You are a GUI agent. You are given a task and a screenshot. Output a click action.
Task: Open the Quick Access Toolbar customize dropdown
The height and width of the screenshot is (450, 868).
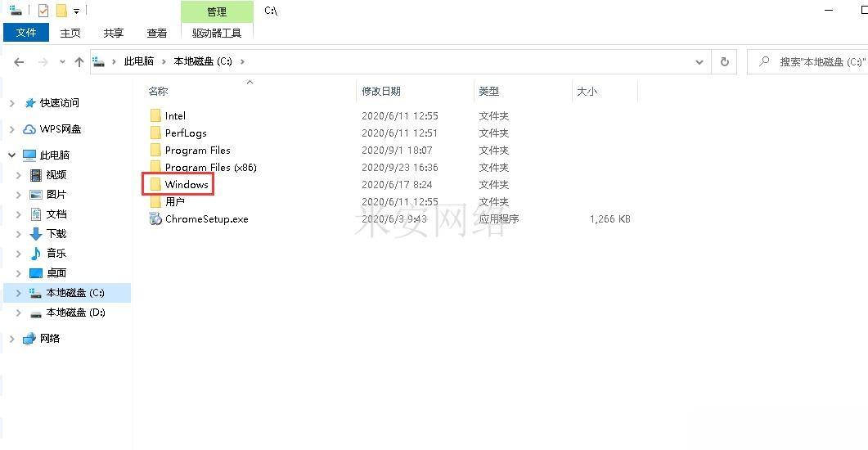(76, 11)
